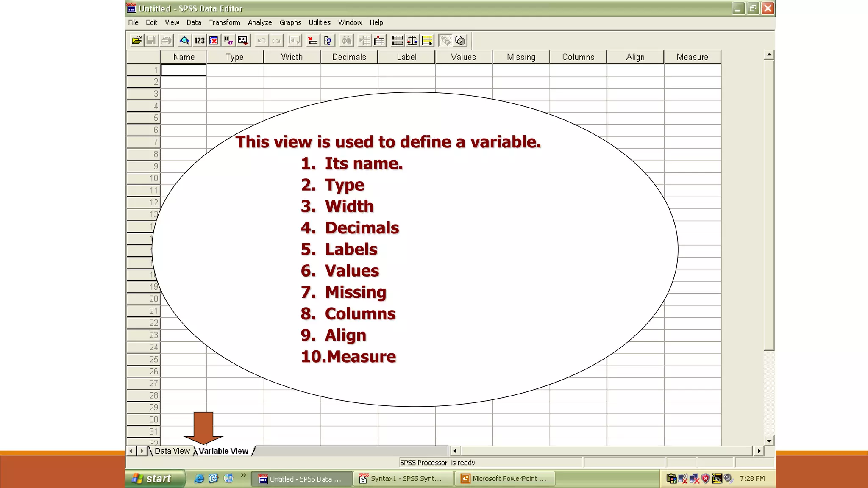Screen dimensions: 868x488
Task: Select the Variable View tab
Action: (224, 451)
